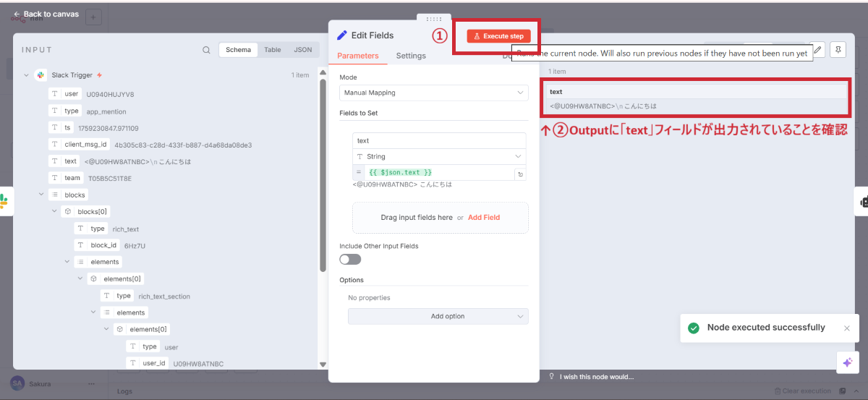The height and width of the screenshot is (400, 868).
Task: Click the plus button near top-left
Action: click(x=94, y=17)
